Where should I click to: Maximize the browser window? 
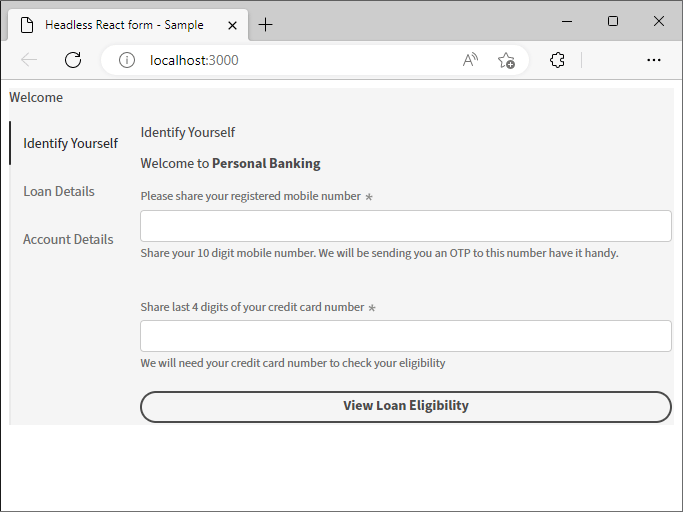(613, 21)
